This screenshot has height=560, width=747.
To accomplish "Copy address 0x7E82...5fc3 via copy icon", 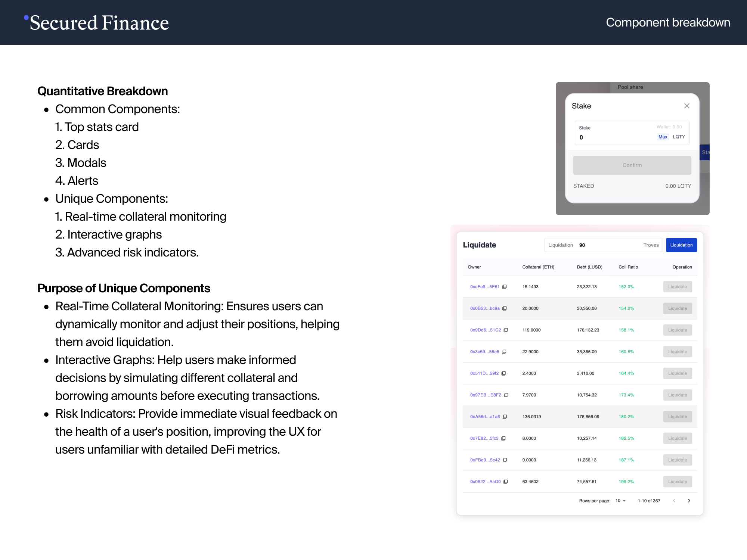I will tap(503, 438).
